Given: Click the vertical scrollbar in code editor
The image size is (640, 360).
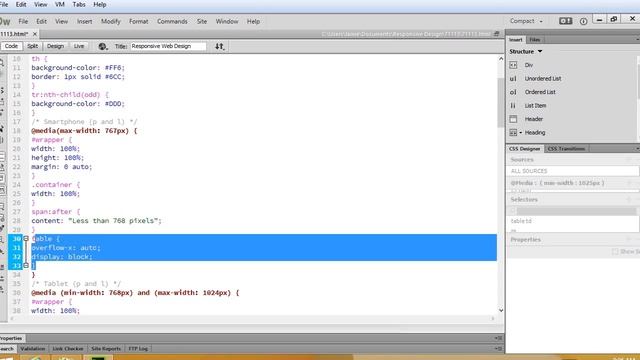Looking at the screenshot, I should 501,102.
